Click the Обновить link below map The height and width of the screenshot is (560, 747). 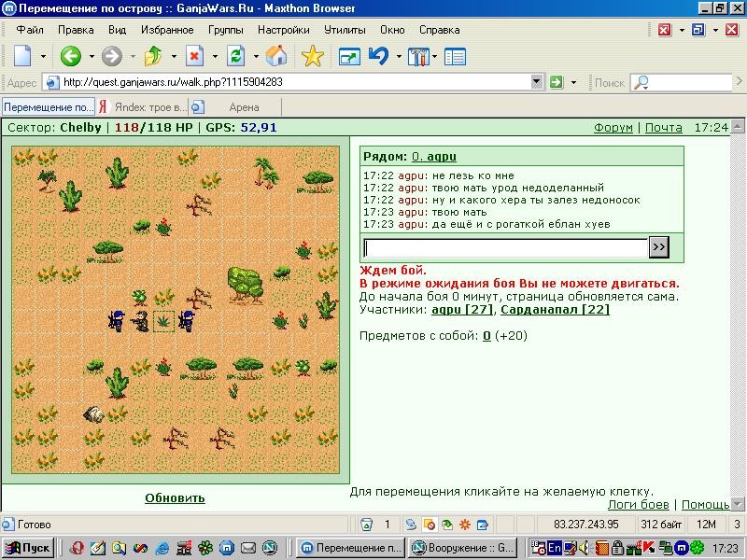tap(175, 498)
